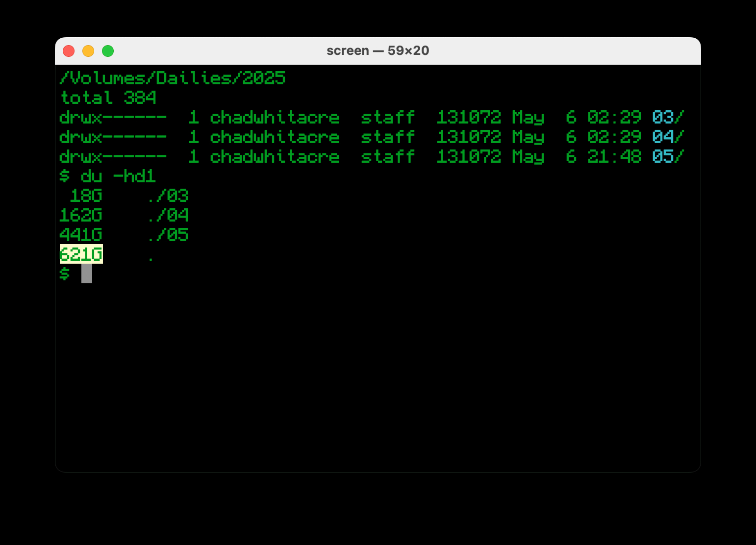
Task: Click the gray block cursor at the prompt
Action: click(87, 273)
